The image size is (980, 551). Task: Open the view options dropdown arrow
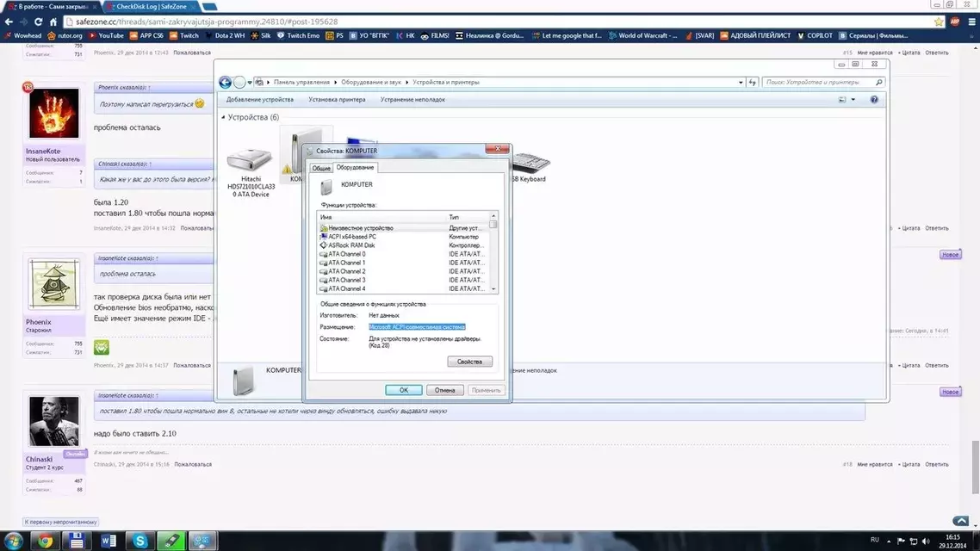pos(853,100)
